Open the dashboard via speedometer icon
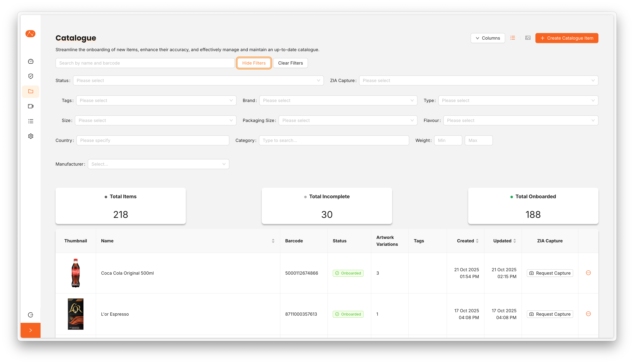 coord(31,61)
